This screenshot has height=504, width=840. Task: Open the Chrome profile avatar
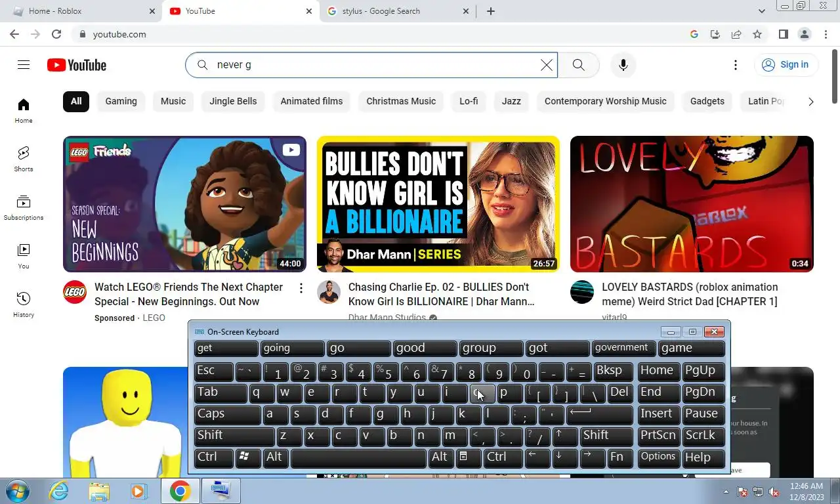[x=804, y=34]
